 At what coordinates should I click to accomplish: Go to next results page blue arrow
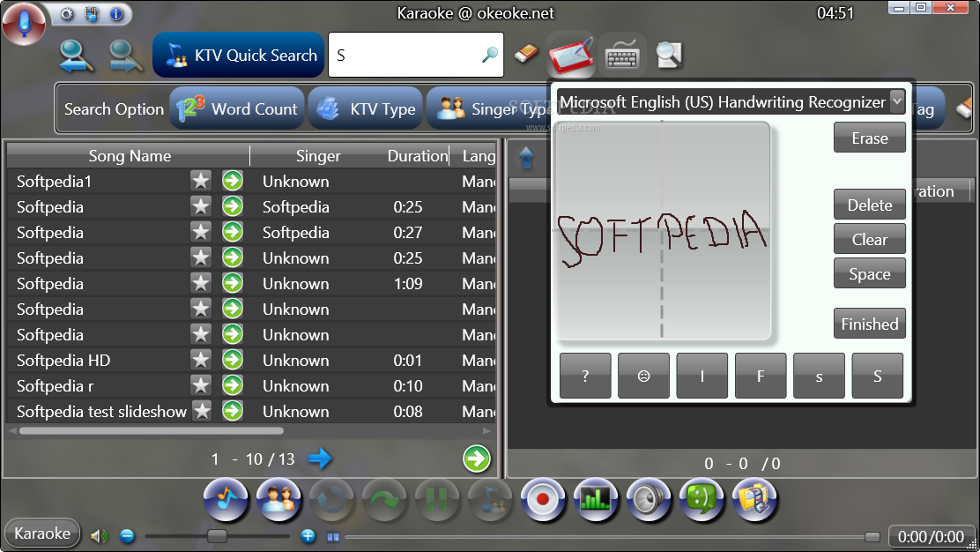(x=319, y=459)
